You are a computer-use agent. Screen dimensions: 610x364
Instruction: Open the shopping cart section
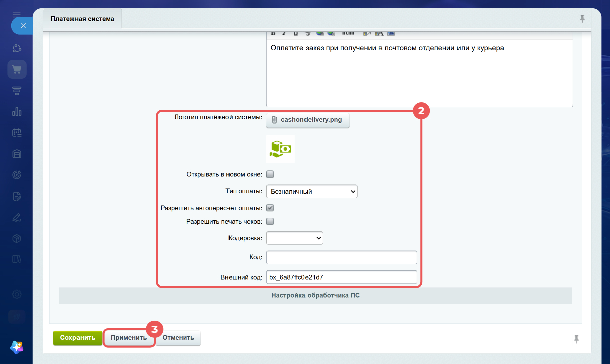click(17, 69)
